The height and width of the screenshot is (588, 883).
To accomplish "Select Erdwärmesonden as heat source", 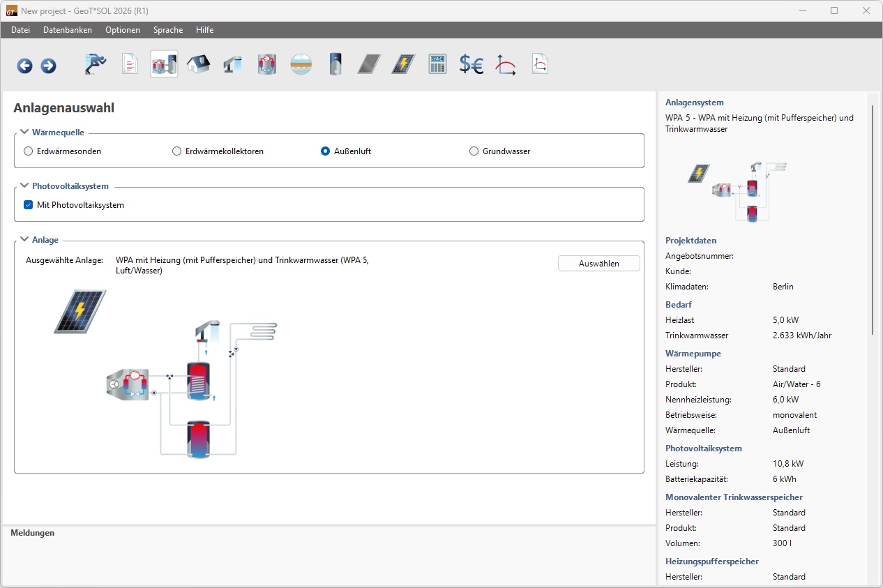I will [x=29, y=151].
